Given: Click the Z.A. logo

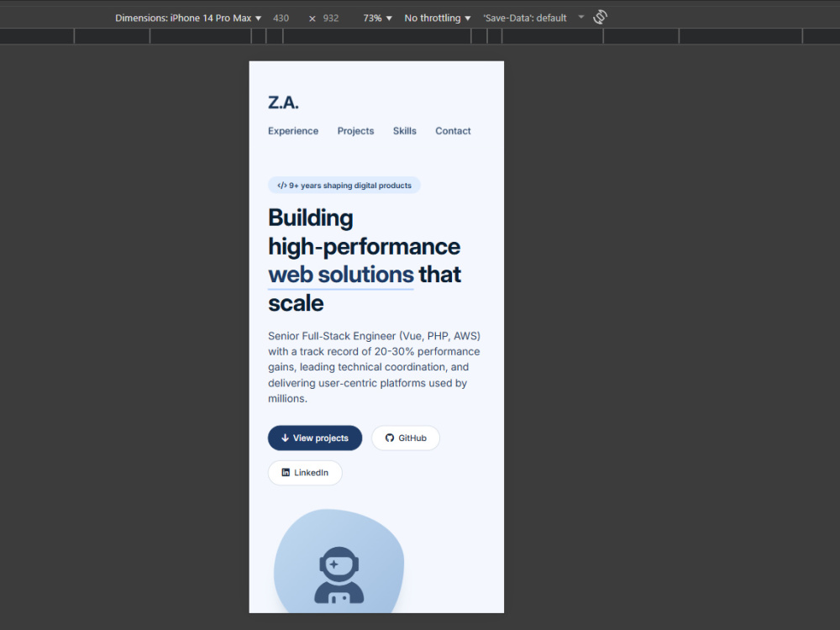Looking at the screenshot, I should (283, 102).
